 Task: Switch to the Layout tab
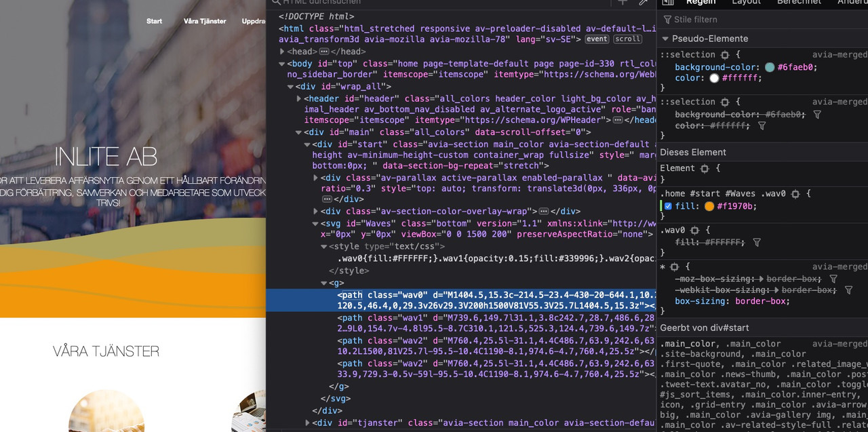[x=746, y=3]
